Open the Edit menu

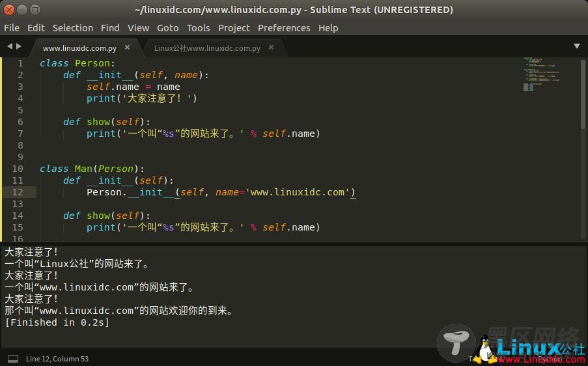(36, 28)
